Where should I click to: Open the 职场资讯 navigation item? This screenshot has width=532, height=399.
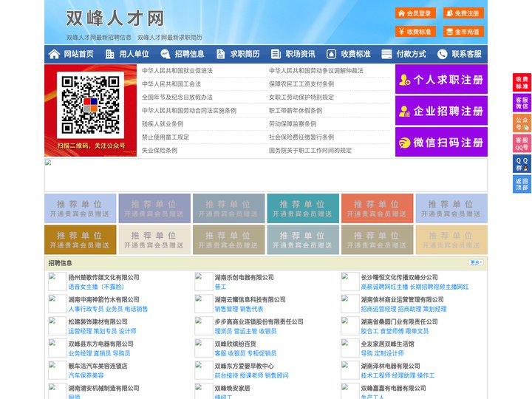300,54
